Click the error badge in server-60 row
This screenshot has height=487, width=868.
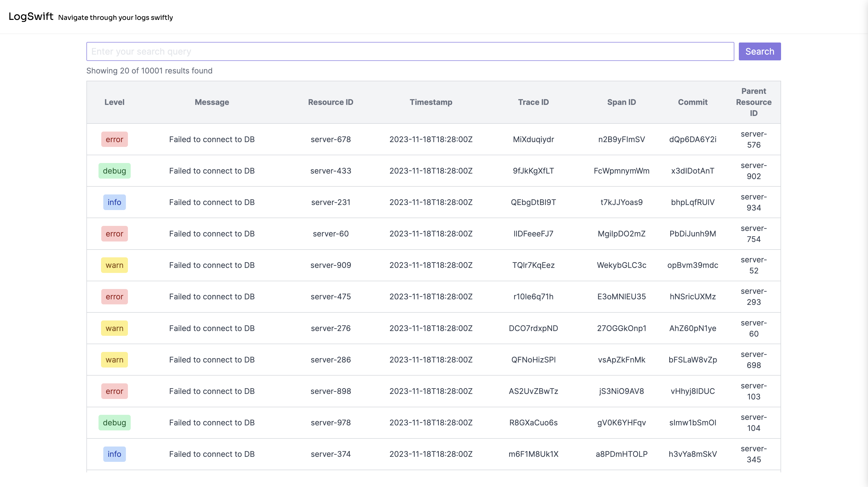tap(114, 234)
